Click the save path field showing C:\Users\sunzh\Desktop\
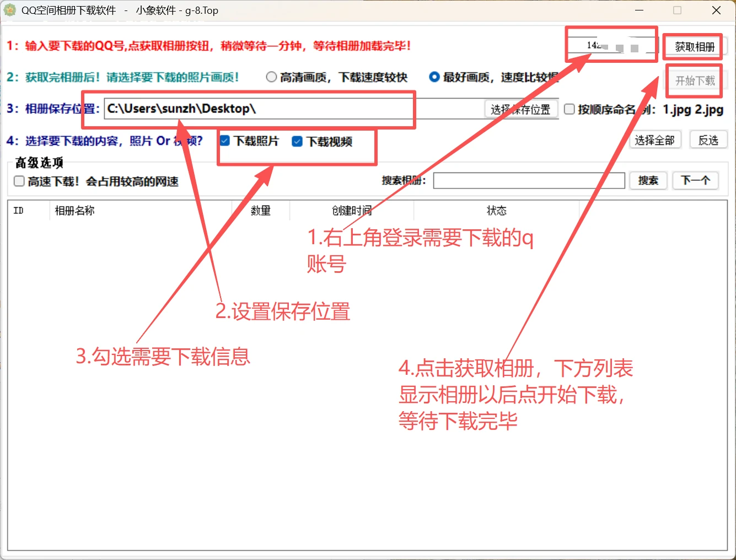This screenshot has height=560, width=736. tap(295, 109)
